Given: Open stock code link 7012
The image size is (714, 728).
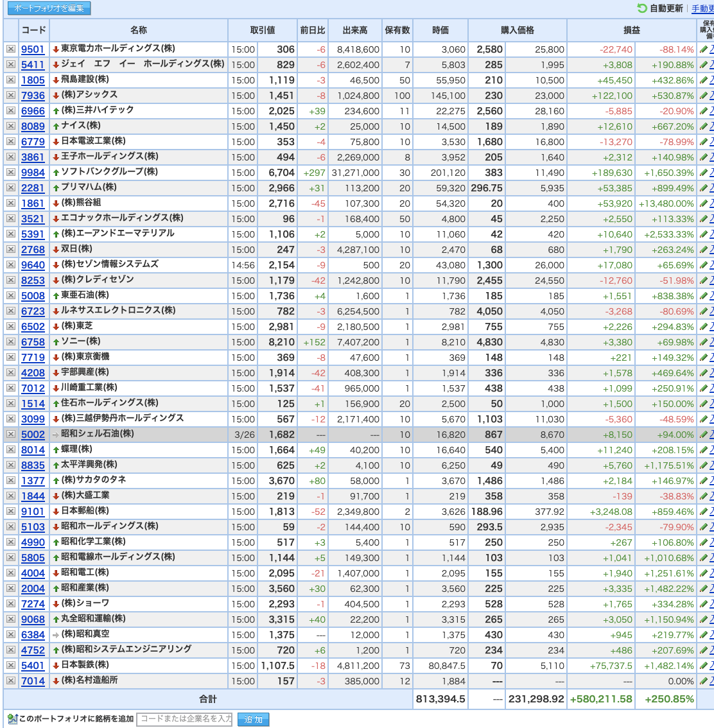Looking at the screenshot, I should click(x=33, y=388).
